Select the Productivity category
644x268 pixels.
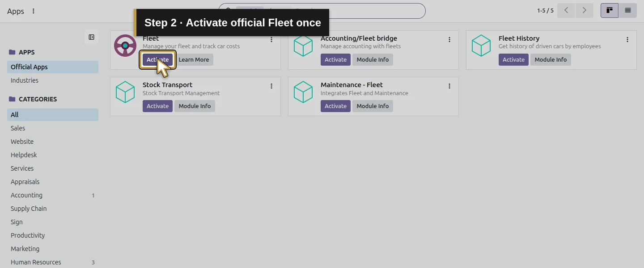point(53,235)
